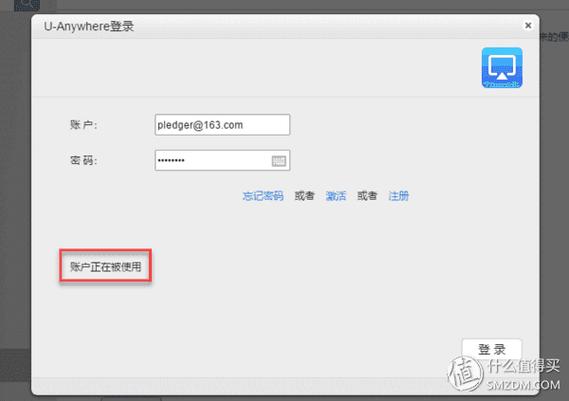Focus the 账户 email input field

pyautogui.click(x=222, y=125)
